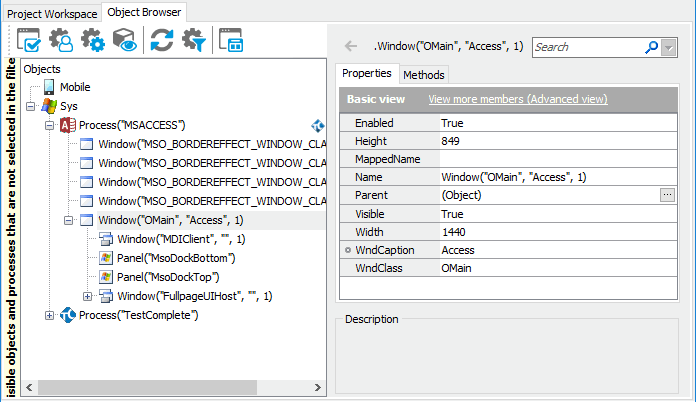Click the window layout toolbar icon
The height and width of the screenshot is (402, 696).
(232, 41)
